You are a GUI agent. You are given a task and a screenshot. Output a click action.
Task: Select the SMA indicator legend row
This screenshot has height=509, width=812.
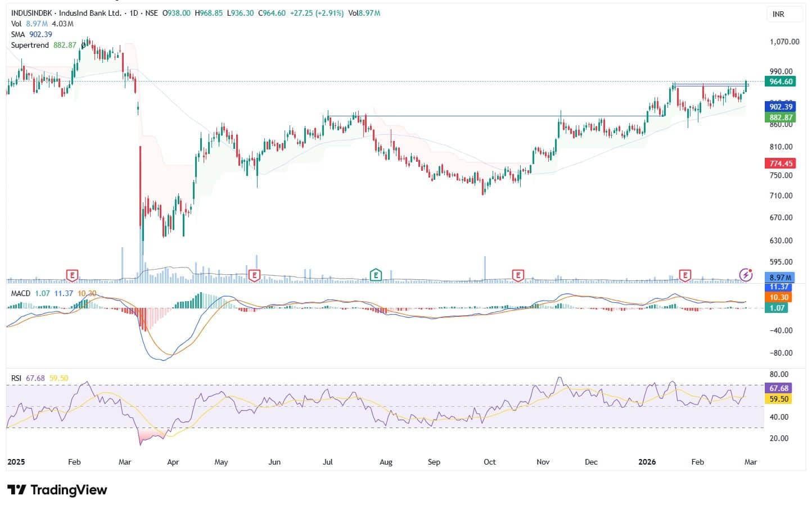[x=31, y=34]
